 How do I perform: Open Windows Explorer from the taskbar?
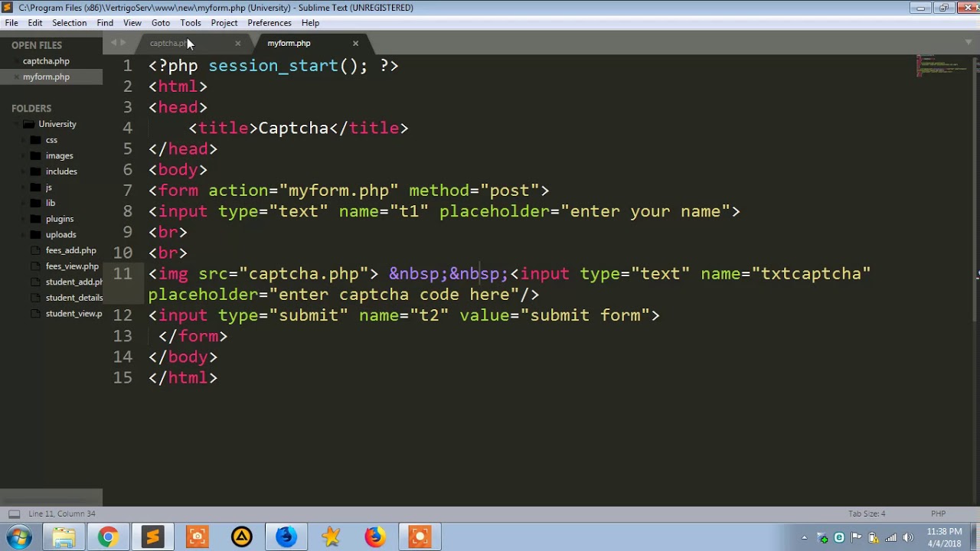(x=64, y=537)
